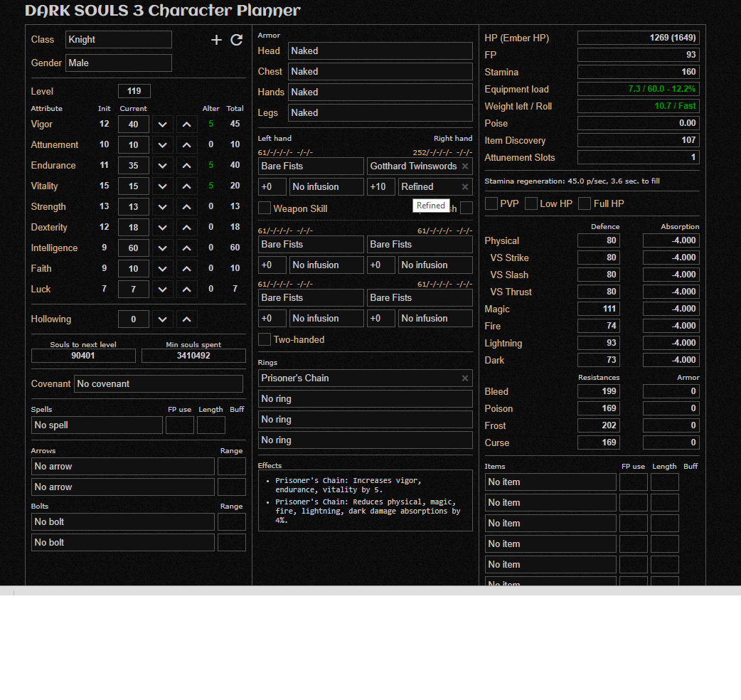This screenshot has width=741, height=700.
Task: Click the Intelligence current value field
Action: 134,248
